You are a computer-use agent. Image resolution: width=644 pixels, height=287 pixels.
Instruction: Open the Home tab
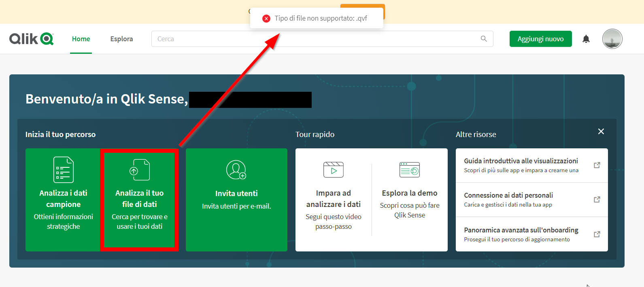pyautogui.click(x=81, y=39)
